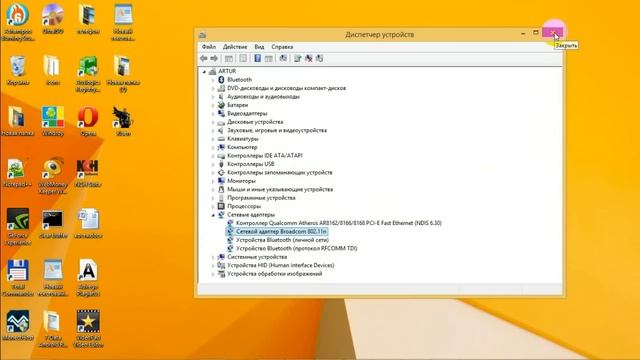
Task: Expand the Клавиатуры category
Action: coord(213,139)
